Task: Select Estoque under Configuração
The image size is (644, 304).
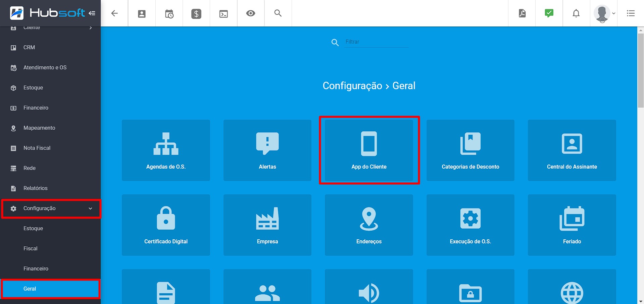Action: coord(50,229)
